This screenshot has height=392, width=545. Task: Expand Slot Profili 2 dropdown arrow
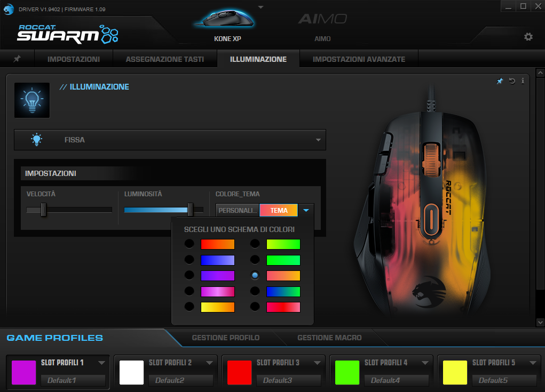pyautogui.click(x=209, y=363)
